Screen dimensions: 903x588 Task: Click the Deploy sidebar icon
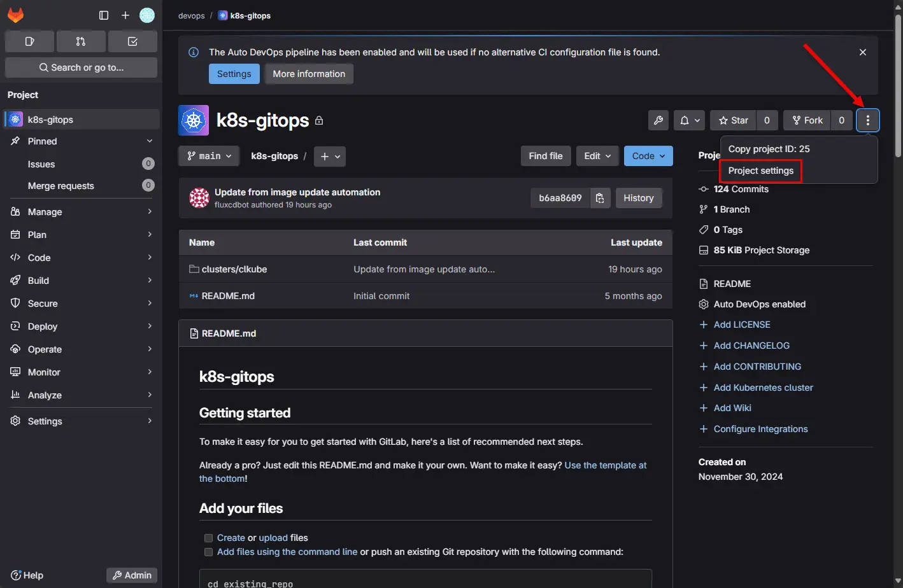click(x=15, y=326)
